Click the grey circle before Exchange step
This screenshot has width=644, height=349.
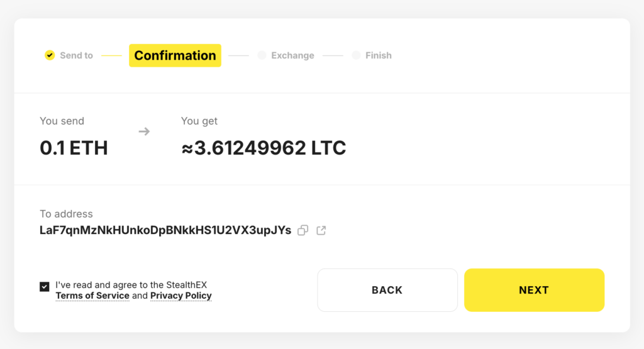262,55
